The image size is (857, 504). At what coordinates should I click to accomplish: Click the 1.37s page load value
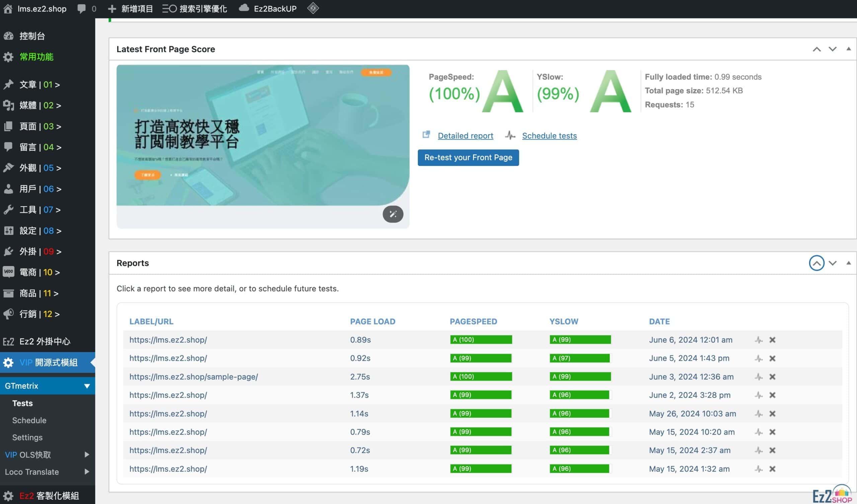[360, 395]
